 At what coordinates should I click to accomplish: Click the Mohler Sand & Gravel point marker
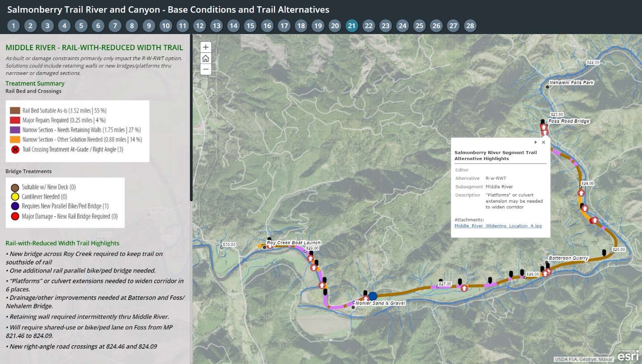(354, 308)
